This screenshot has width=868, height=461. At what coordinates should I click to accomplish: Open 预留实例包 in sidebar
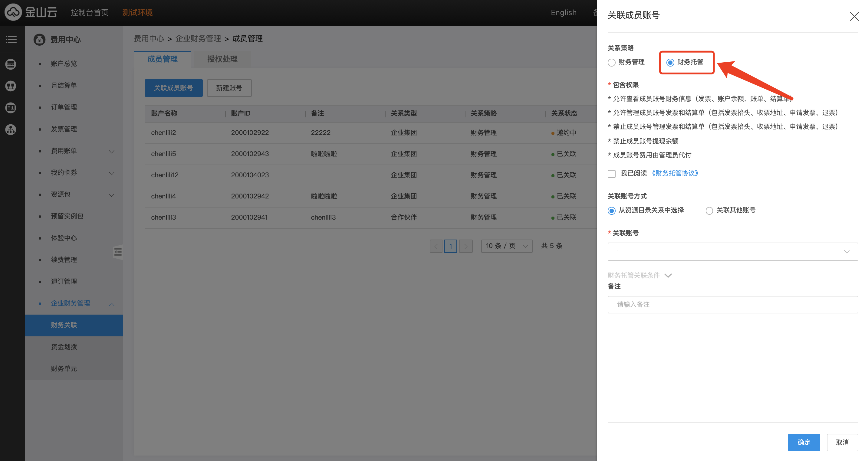pyautogui.click(x=67, y=216)
